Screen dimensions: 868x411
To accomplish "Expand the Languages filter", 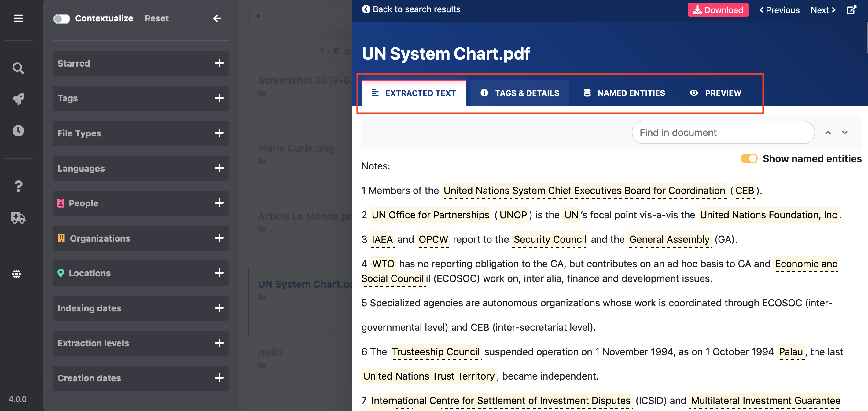I will pyautogui.click(x=219, y=168).
